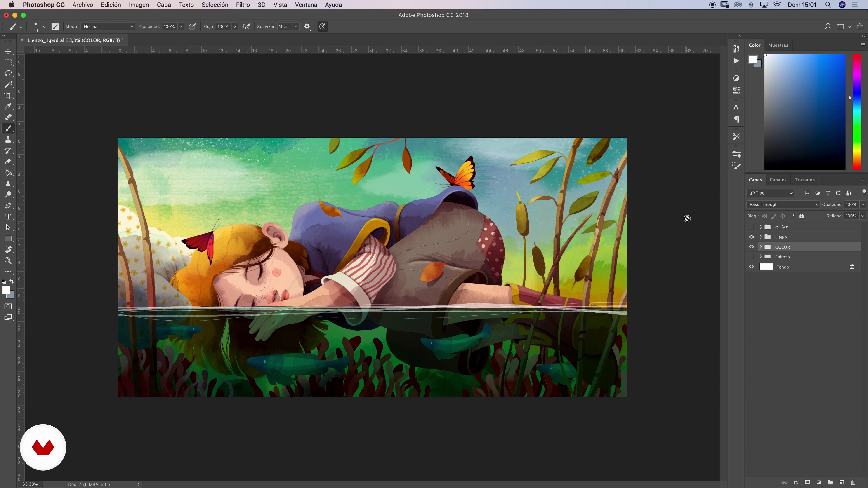The height and width of the screenshot is (488, 868).
Task: Enable airbrush build-up effects
Action: pos(246,26)
